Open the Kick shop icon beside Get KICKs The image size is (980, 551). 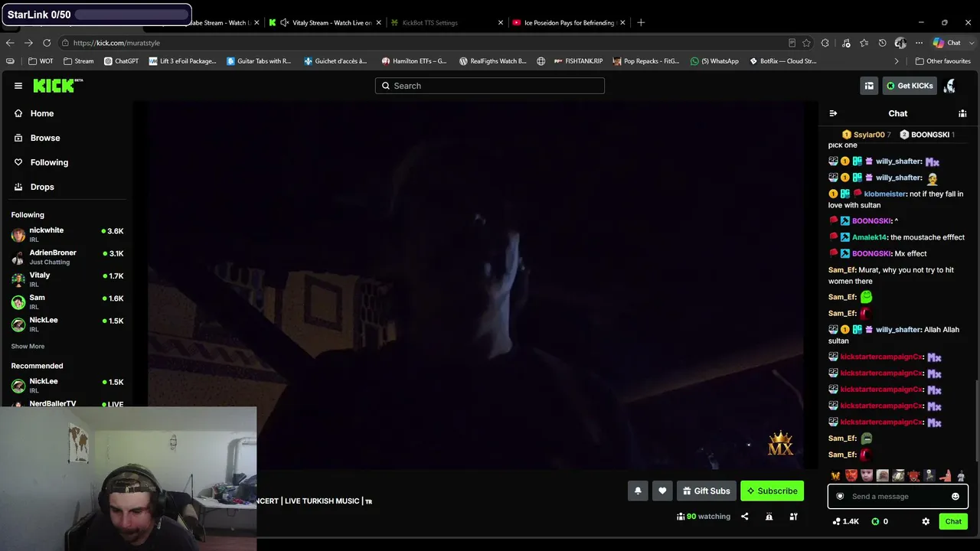(869, 86)
